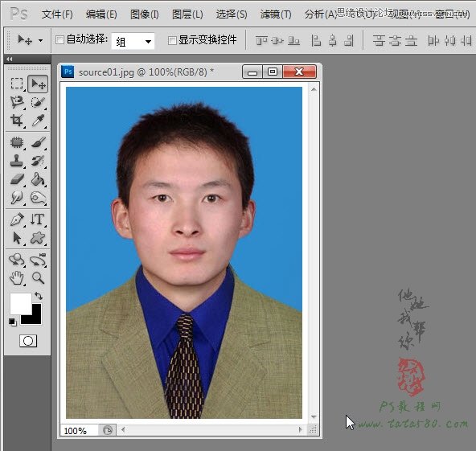476x451 pixels.
Task: Select the Hand tool
Action: tap(17, 278)
